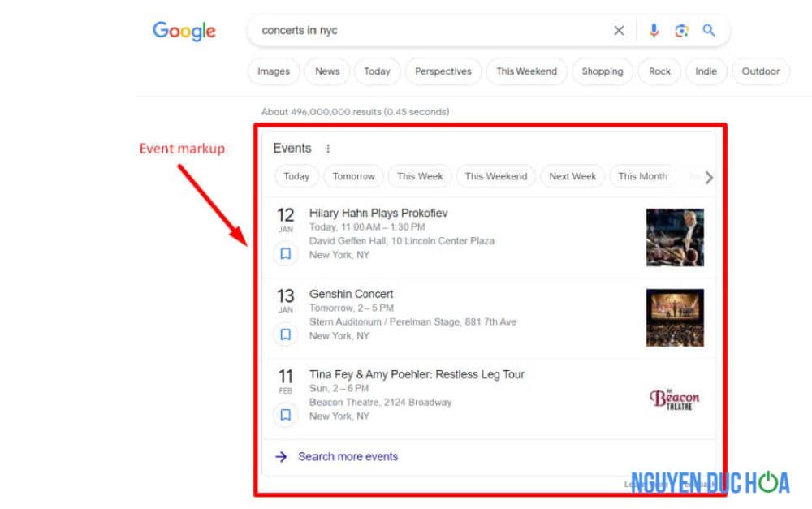Open Hilary Hahn Plays Prokofiev event
Image resolution: width=812 pixels, height=509 pixels.
coord(378,214)
